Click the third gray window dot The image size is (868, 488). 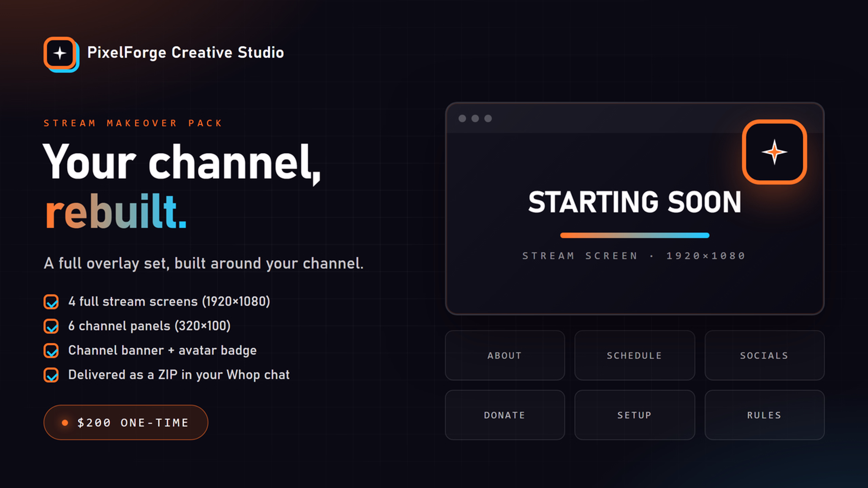488,118
